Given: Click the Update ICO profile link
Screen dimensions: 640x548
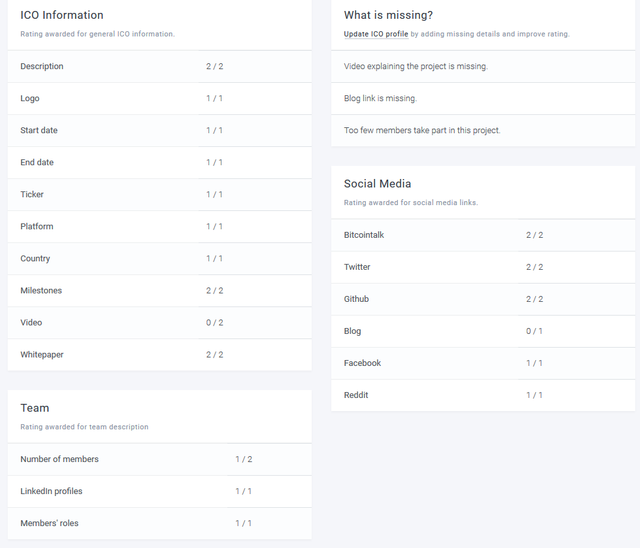Looking at the screenshot, I should click(x=376, y=34).
